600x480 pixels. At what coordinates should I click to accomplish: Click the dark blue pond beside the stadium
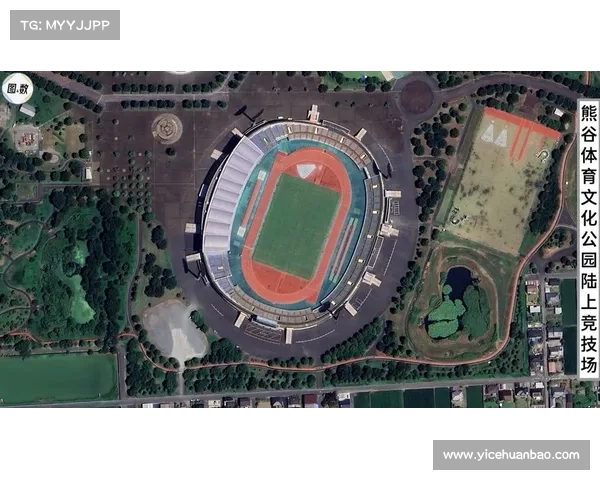click(x=458, y=281)
